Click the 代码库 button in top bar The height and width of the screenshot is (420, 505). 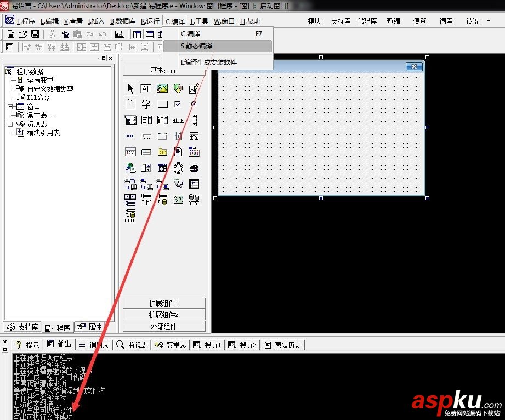tap(367, 21)
